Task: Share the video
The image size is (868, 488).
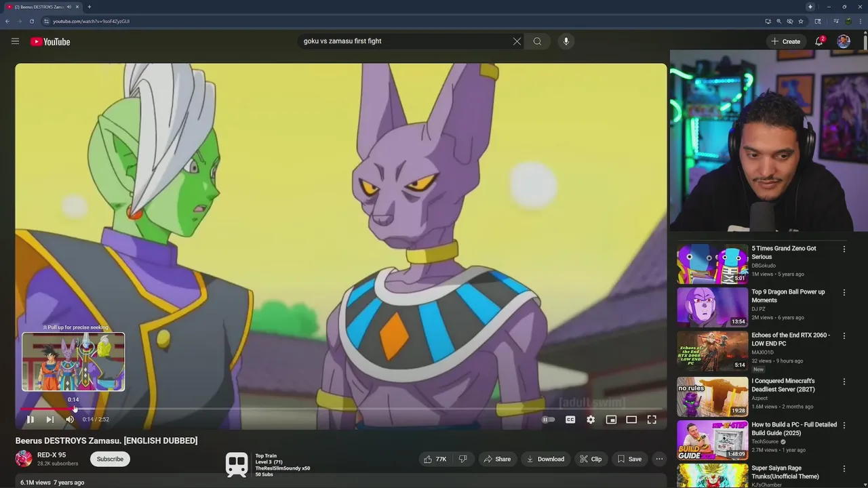Action: (496, 459)
